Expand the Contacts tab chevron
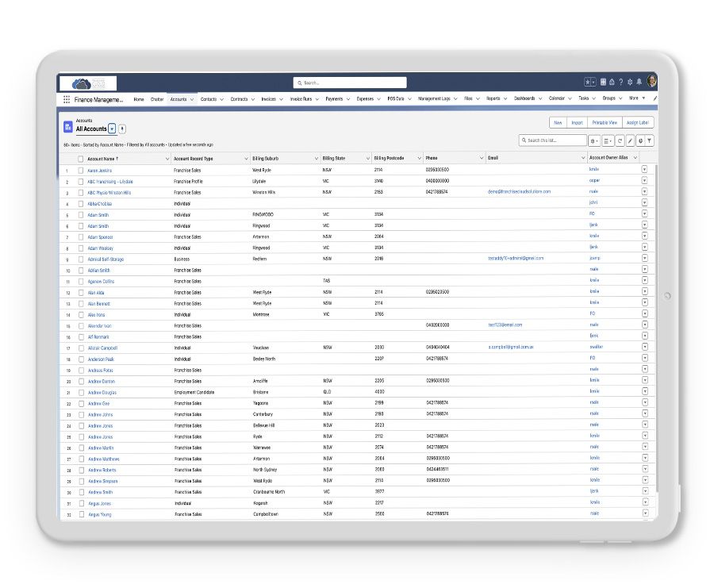The width and height of the screenshot is (714, 588). tap(222, 99)
